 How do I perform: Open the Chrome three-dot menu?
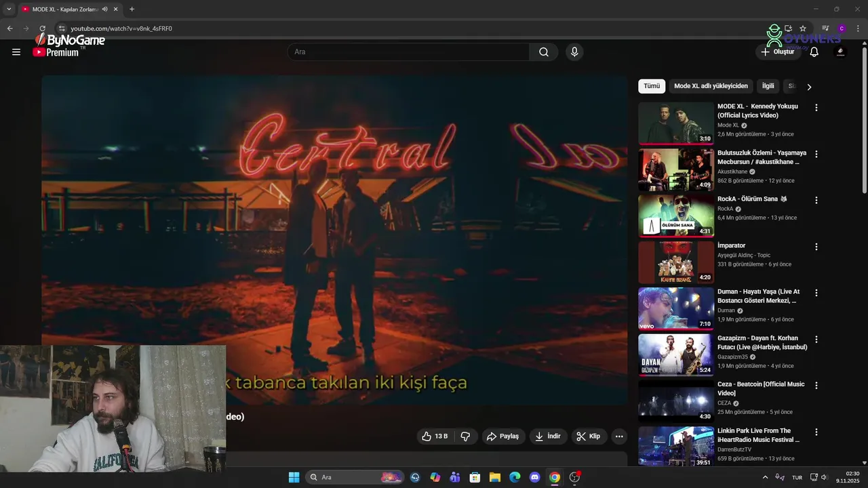point(858,28)
